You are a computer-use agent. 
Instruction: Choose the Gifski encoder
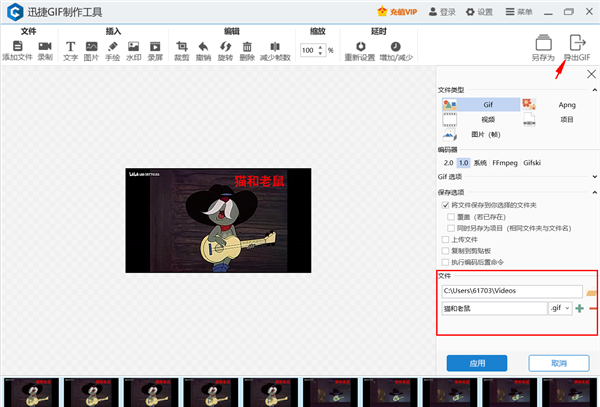click(532, 163)
